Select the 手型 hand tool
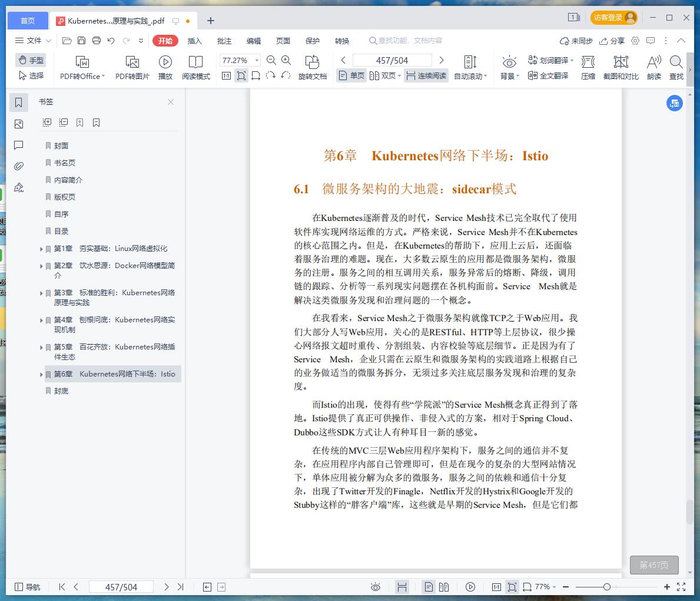This screenshot has width=700, height=601. tap(31, 60)
